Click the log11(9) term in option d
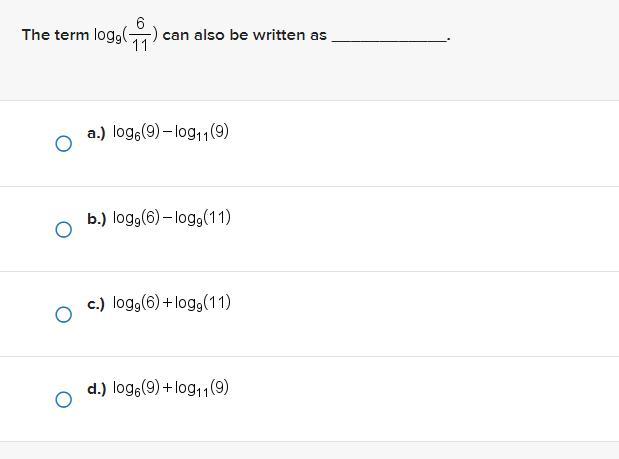The height and width of the screenshot is (459, 619). [202, 388]
